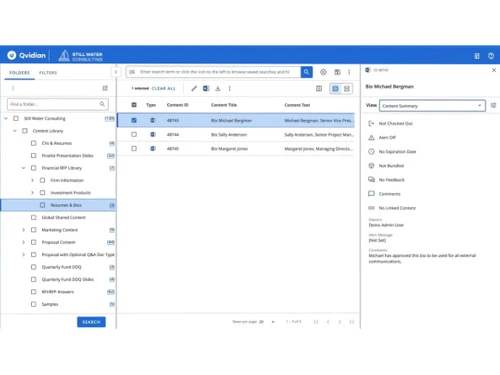This screenshot has width=500, height=375.
Task: Select the Global Shared Content folder
Action: click(x=64, y=217)
